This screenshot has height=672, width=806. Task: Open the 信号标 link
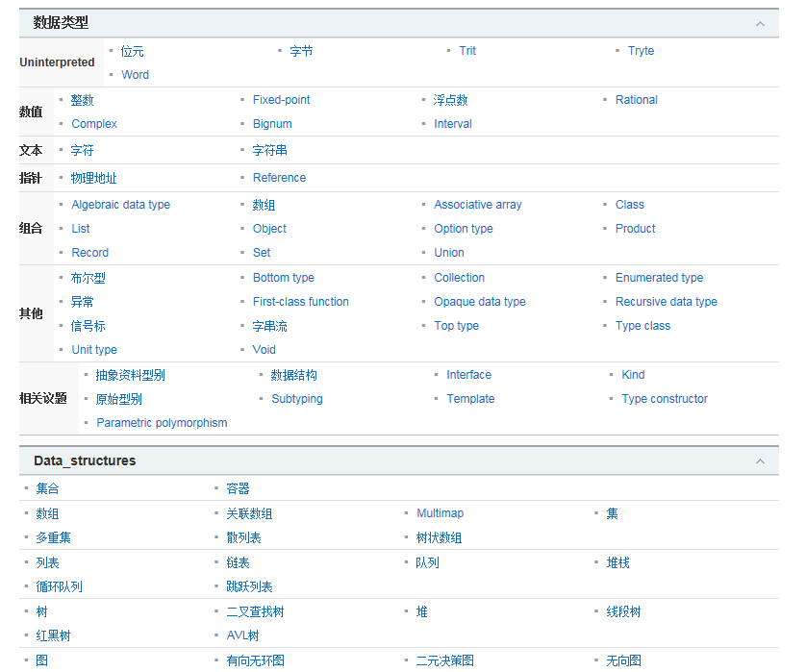pyautogui.click(x=88, y=326)
